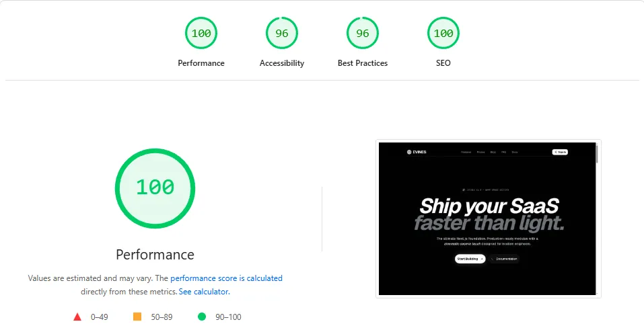Open the "See calculator" link
Viewport: 644px width, 328px height.
point(204,292)
